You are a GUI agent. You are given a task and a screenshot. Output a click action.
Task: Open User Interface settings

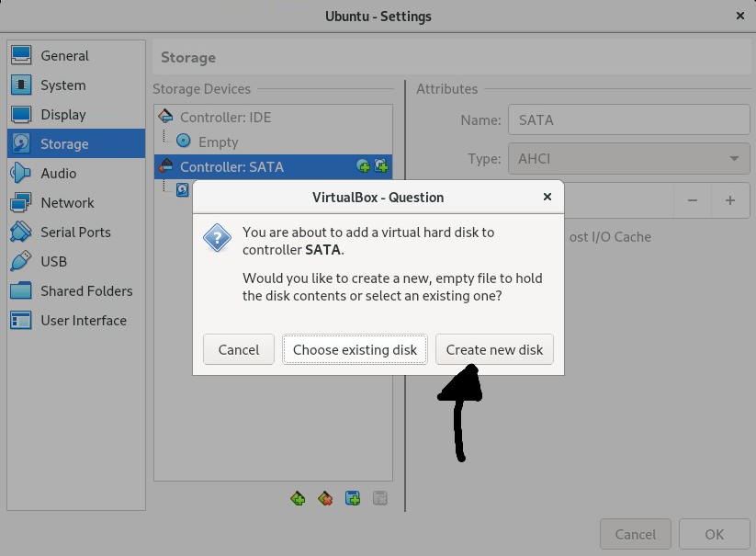coord(76,320)
